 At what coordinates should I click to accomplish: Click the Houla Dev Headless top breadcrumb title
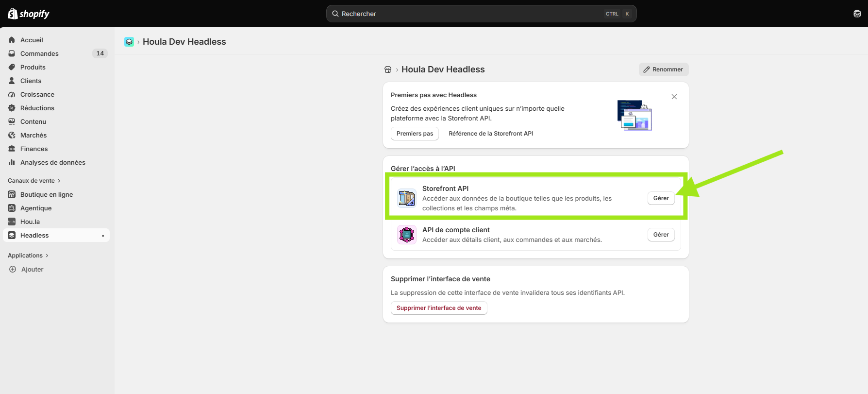(184, 42)
